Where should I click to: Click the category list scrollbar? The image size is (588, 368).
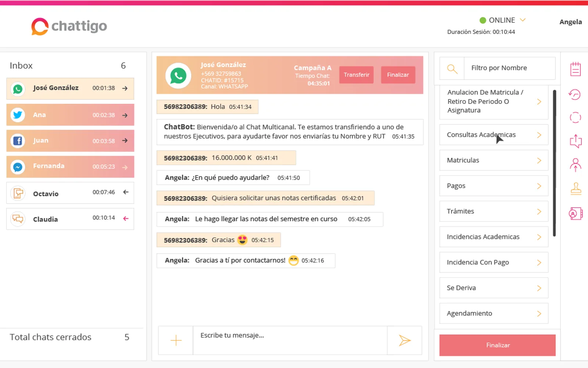click(x=555, y=163)
